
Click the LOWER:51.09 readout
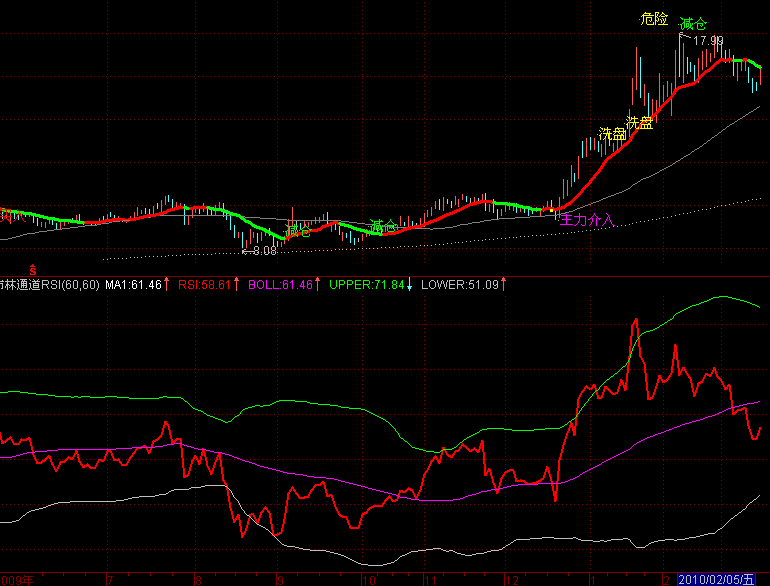click(x=459, y=285)
